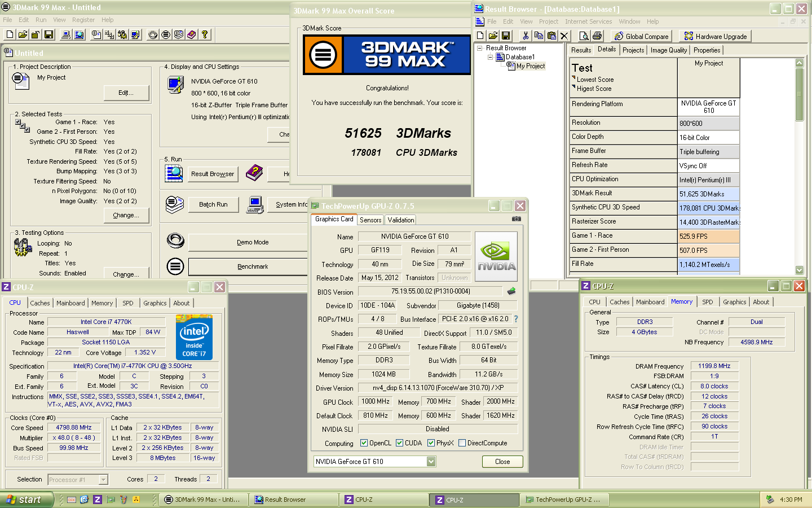The width and height of the screenshot is (812, 508).
Task: Click the NVIDIA logo in GPU-Z
Action: point(496,257)
